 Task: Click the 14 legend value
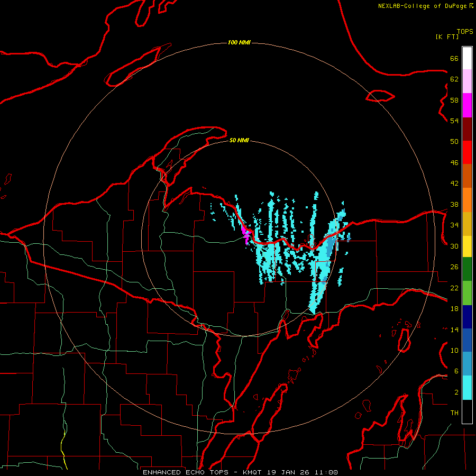point(454,329)
